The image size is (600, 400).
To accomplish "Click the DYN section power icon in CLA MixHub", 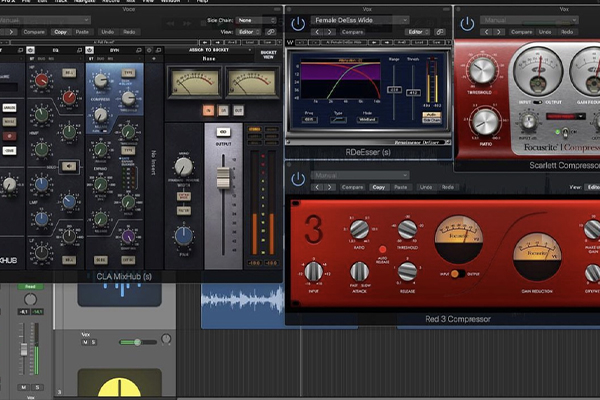I will [90, 50].
